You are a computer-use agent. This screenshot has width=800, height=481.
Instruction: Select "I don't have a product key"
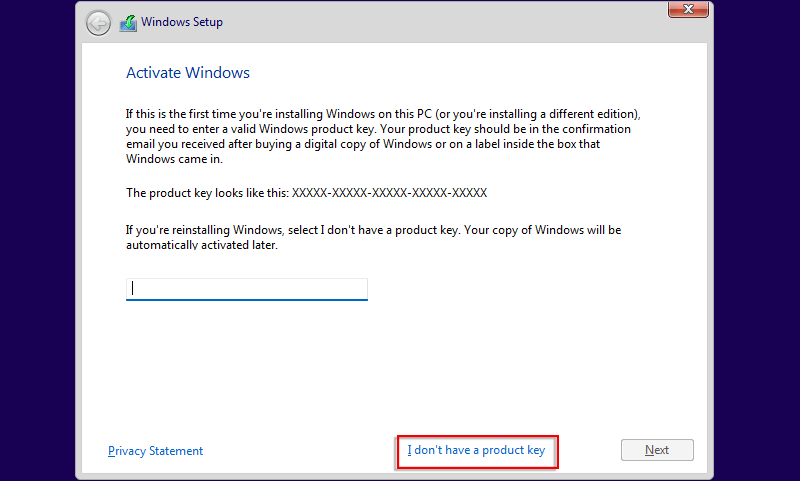click(476, 451)
